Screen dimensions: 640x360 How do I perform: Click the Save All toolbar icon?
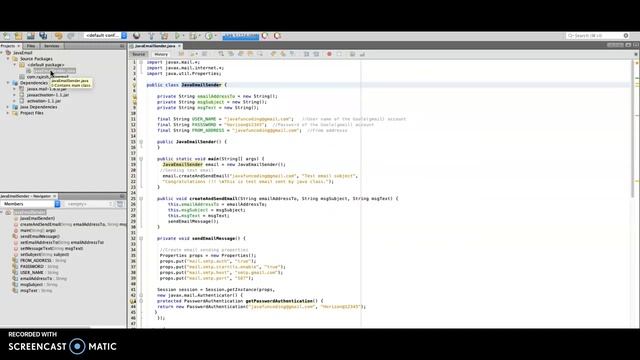pos(43,36)
